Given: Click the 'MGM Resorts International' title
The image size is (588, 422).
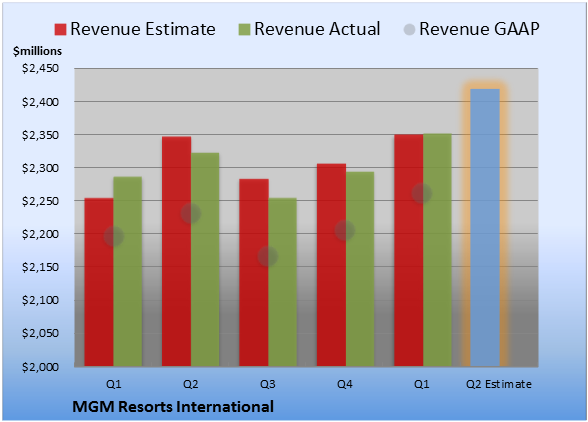Looking at the screenshot, I should tap(173, 407).
